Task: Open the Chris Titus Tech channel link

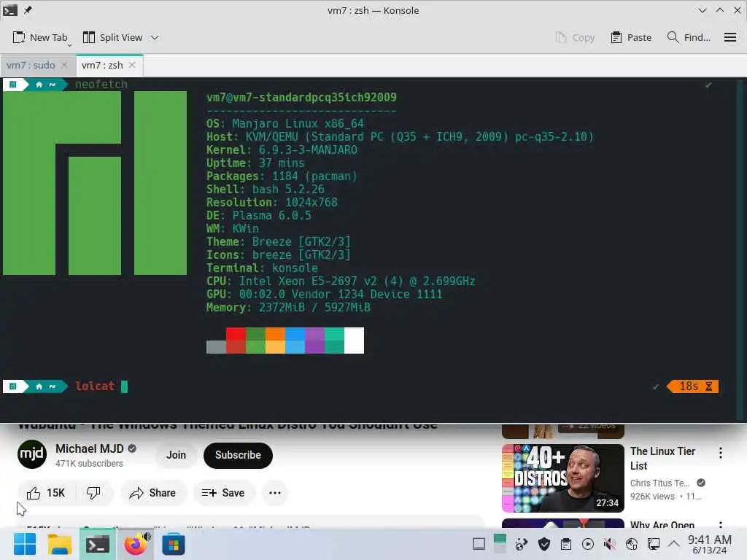Action: pos(659,483)
